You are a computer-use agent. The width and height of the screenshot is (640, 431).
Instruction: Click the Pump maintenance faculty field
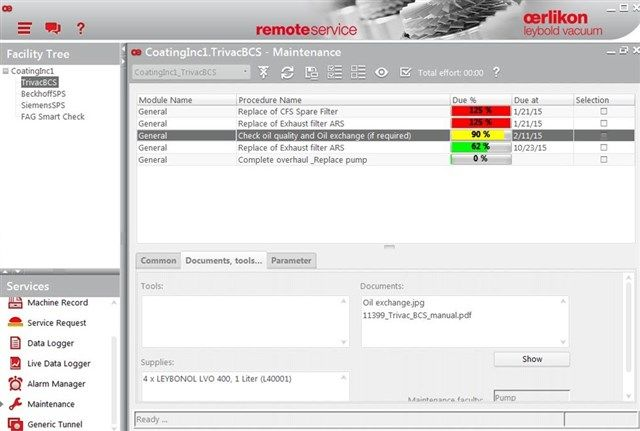(x=531, y=397)
